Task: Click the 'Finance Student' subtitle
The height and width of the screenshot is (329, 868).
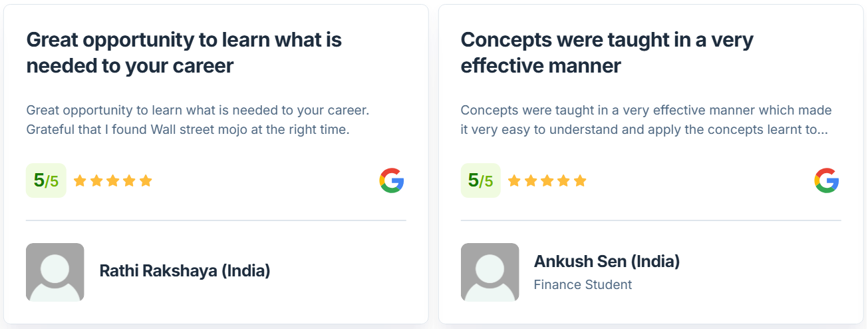Action: coord(583,285)
